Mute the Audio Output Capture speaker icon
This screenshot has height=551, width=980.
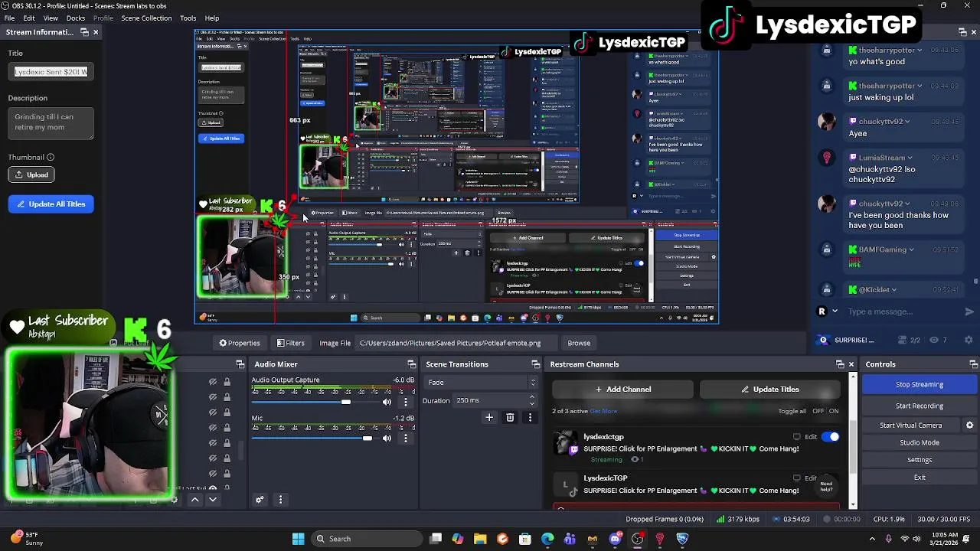(387, 402)
